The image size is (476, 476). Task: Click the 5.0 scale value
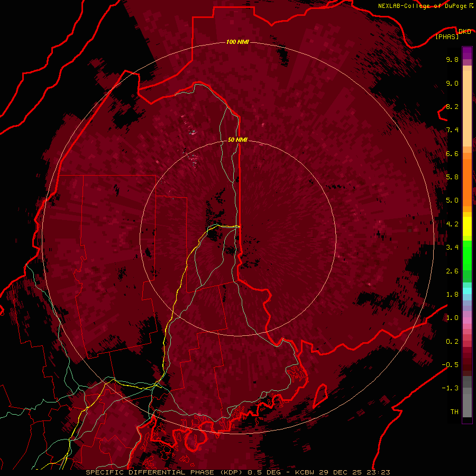(452, 200)
